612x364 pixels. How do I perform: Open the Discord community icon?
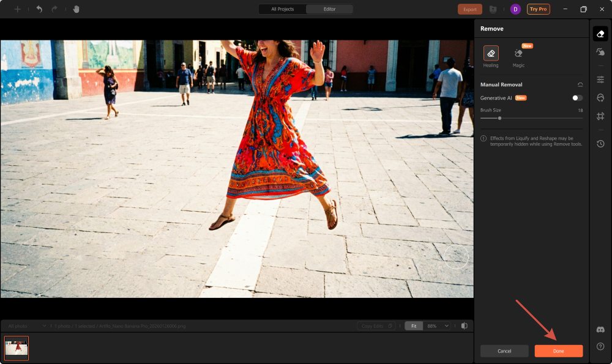point(600,330)
